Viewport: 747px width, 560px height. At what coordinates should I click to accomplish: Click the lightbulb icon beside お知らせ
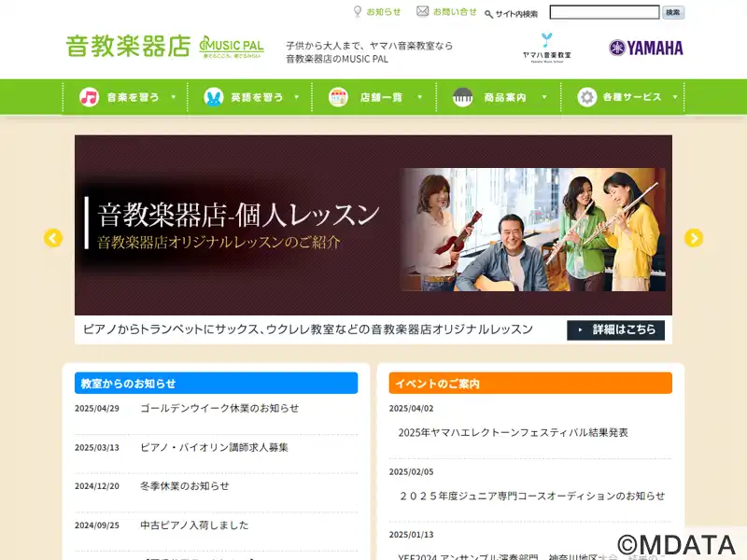358,11
